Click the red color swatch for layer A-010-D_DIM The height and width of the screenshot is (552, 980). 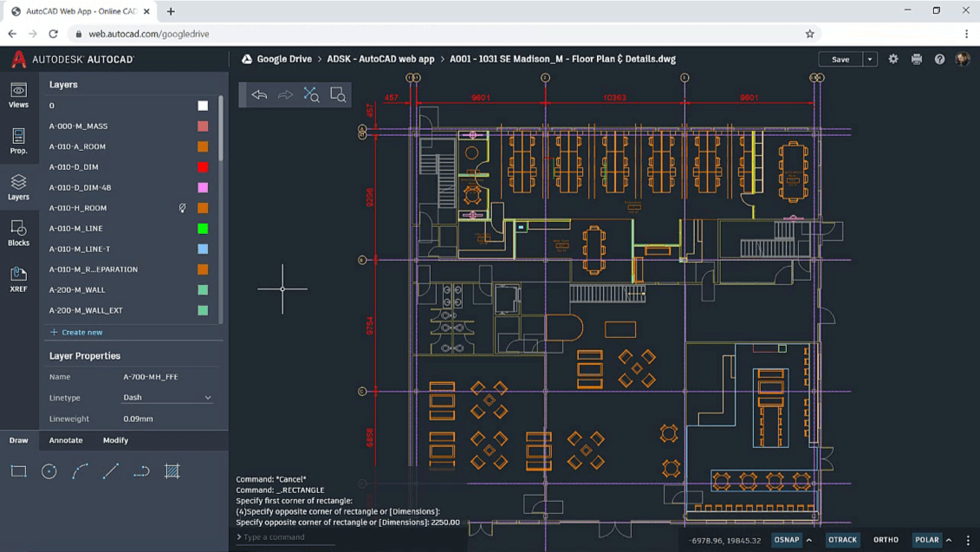tap(203, 166)
